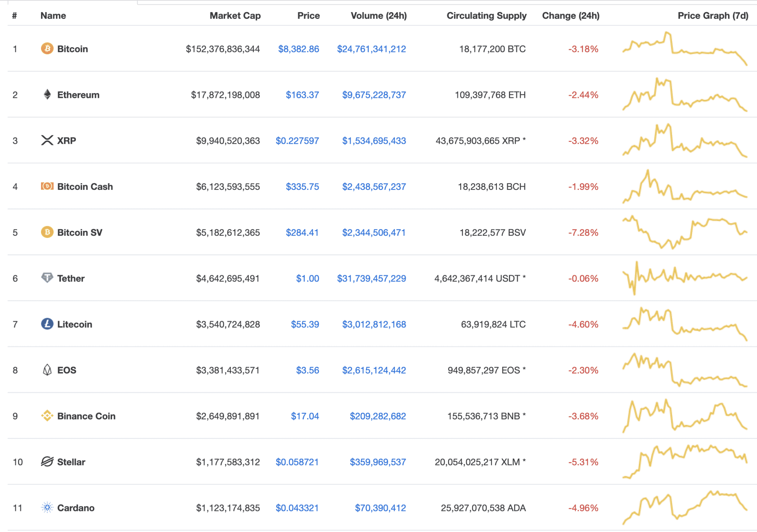Click the EOS logo icon
Viewport: 757px width, 532px height.
(x=47, y=370)
